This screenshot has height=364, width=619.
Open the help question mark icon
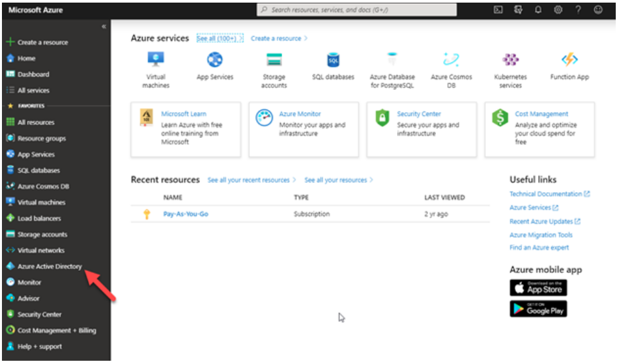pos(578,10)
